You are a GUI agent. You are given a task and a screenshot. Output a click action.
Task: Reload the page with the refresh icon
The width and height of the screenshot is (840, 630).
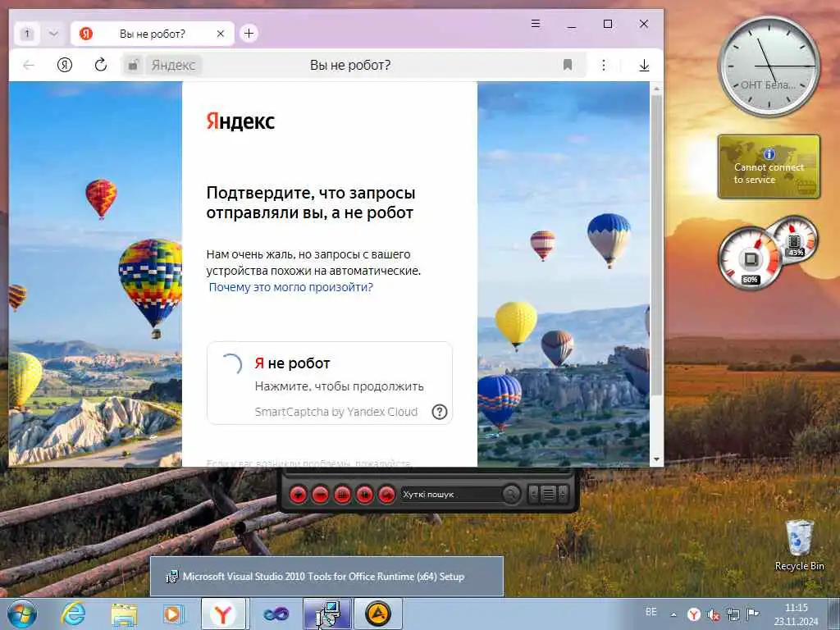coord(101,66)
